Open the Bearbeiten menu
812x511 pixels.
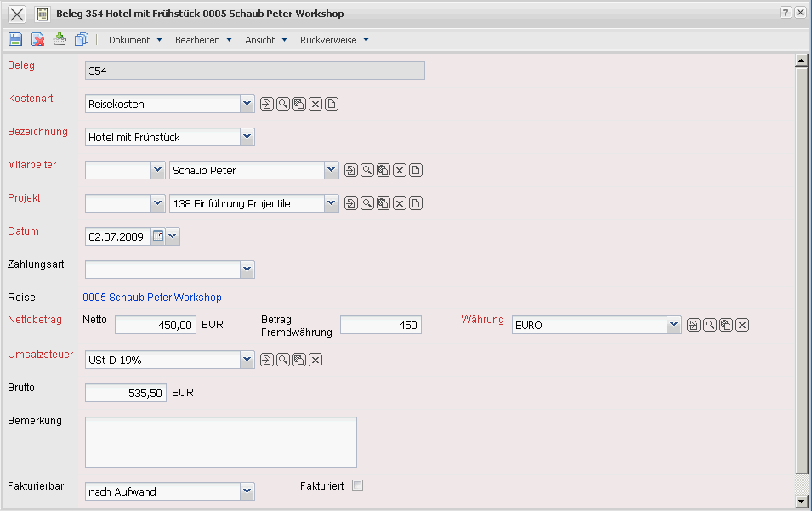pos(203,40)
